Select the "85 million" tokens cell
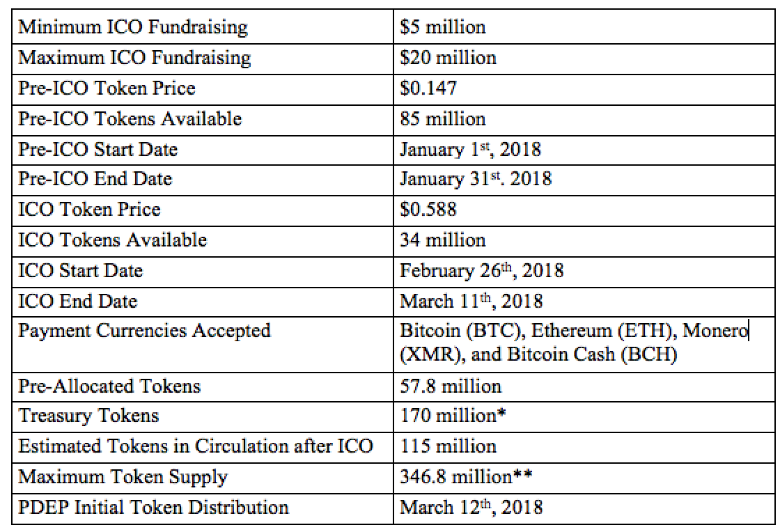 point(443,118)
